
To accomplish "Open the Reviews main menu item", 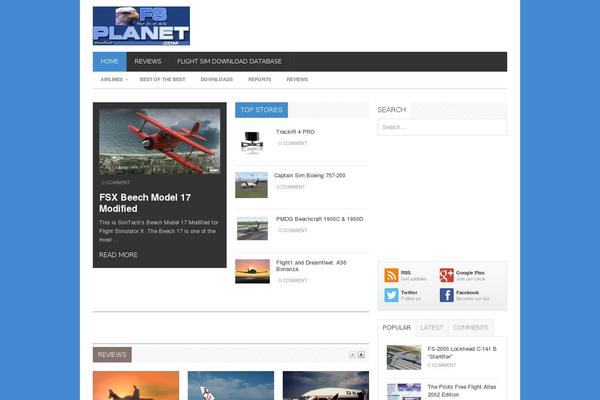I will coord(148,62).
